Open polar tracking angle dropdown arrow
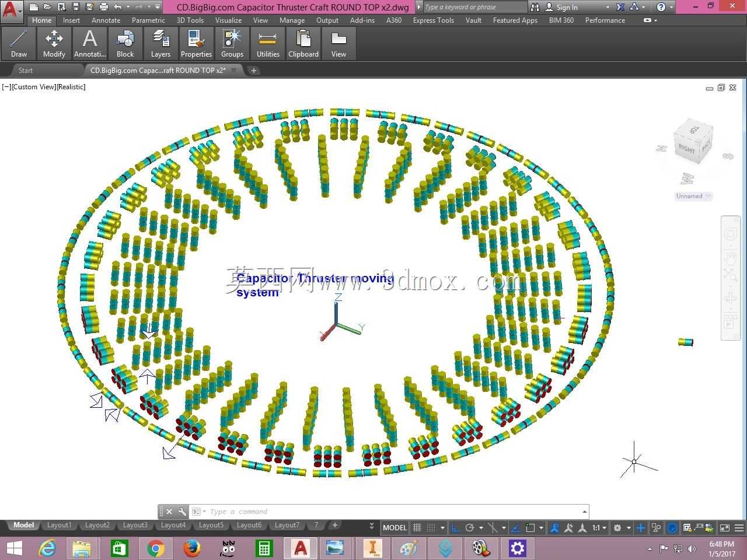Screen dimensions: 747x560 click(x=481, y=528)
